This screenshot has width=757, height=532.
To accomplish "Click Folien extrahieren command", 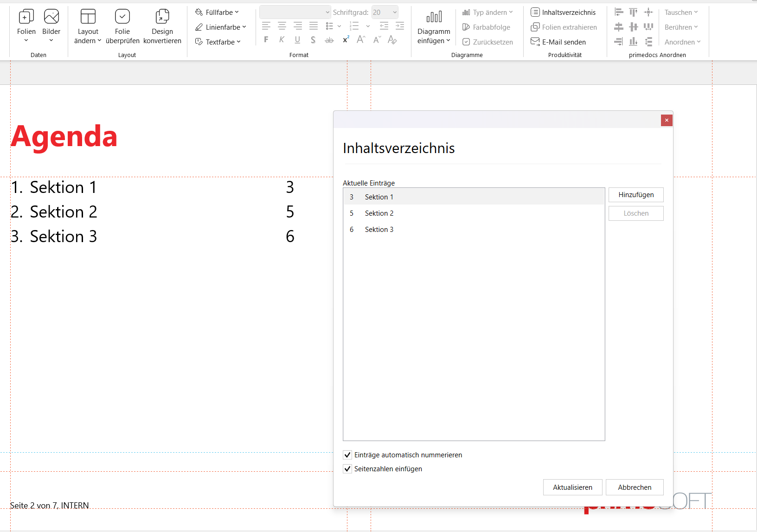I will (x=564, y=27).
